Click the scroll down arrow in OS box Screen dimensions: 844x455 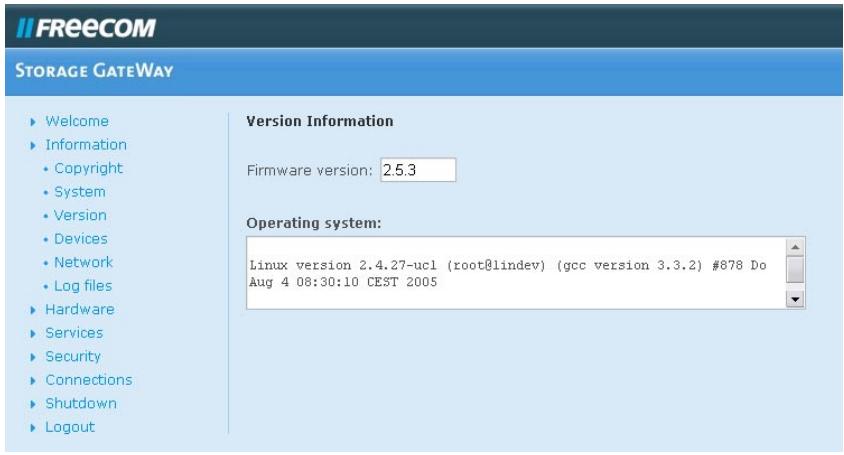click(795, 299)
